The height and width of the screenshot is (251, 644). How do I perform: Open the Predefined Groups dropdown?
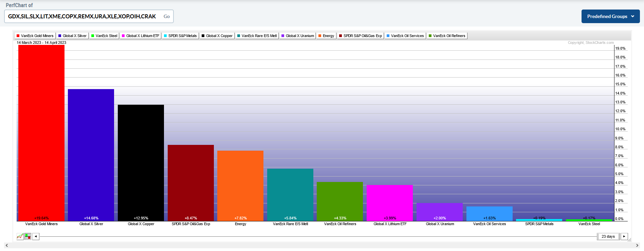610,16
